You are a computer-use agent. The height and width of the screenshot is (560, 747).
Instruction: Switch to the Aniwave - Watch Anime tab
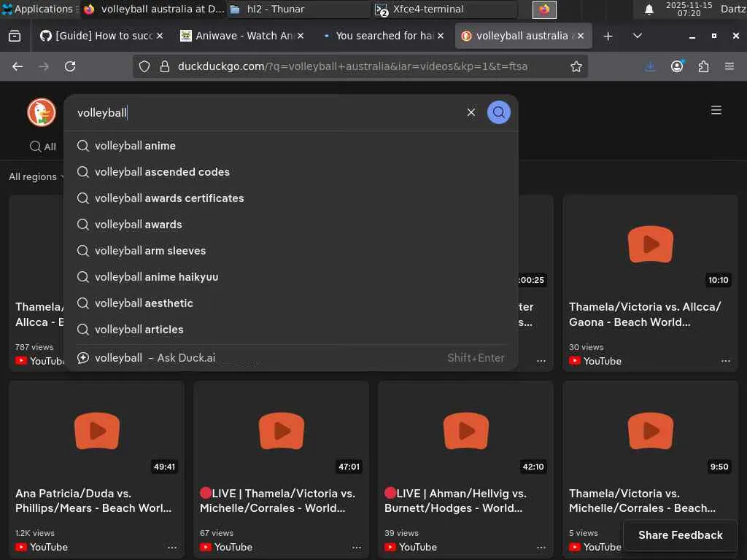pos(241,36)
